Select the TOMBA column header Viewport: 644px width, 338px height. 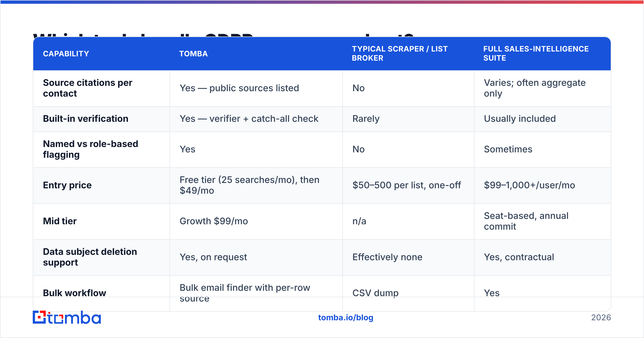click(x=193, y=54)
